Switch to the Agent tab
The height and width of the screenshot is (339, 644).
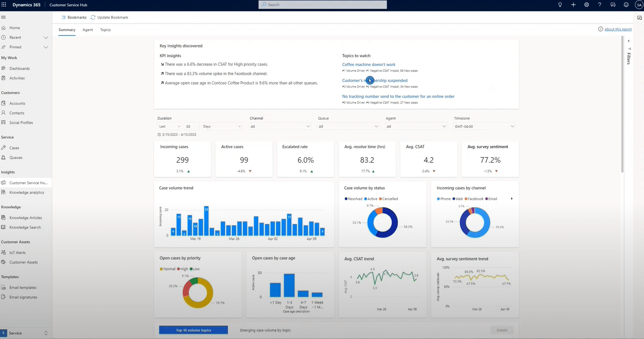click(87, 30)
